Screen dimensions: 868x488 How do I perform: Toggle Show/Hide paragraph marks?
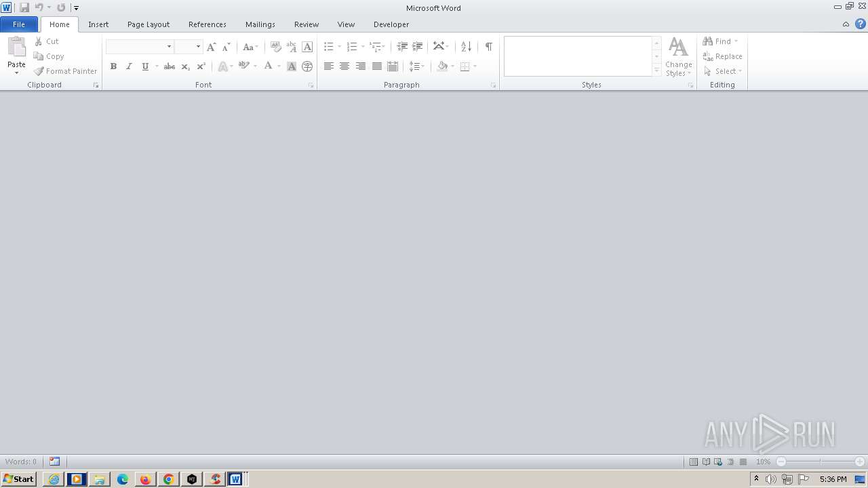click(x=488, y=47)
